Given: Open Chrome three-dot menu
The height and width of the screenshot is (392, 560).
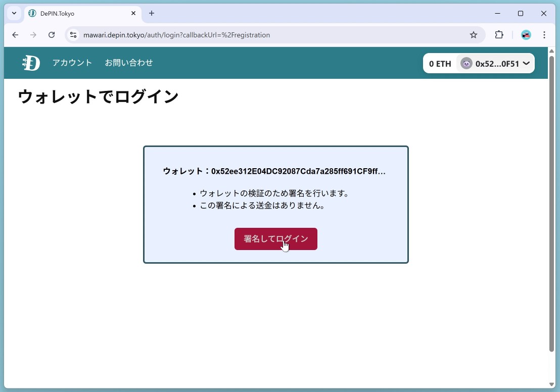Looking at the screenshot, I should pyautogui.click(x=544, y=35).
